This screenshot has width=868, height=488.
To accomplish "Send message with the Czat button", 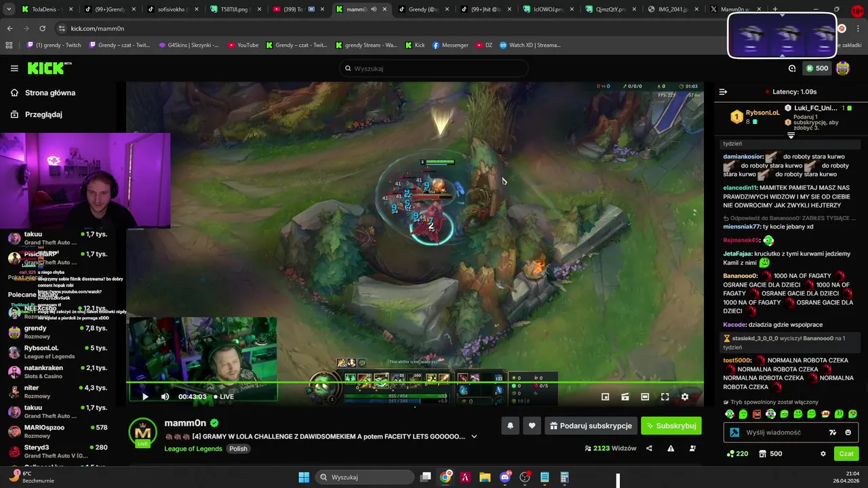I will point(846,453).
